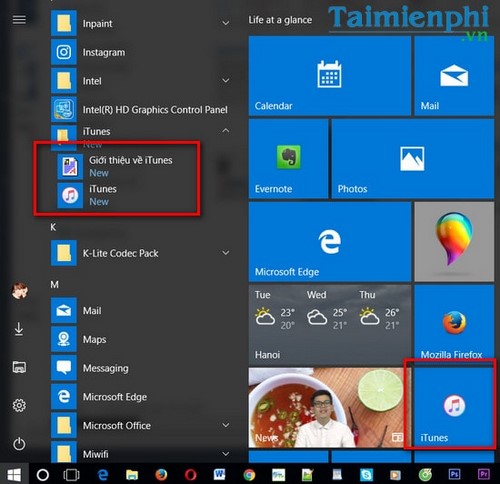
Task: Open Opera from the taskbar
Action: coord(191,474)
